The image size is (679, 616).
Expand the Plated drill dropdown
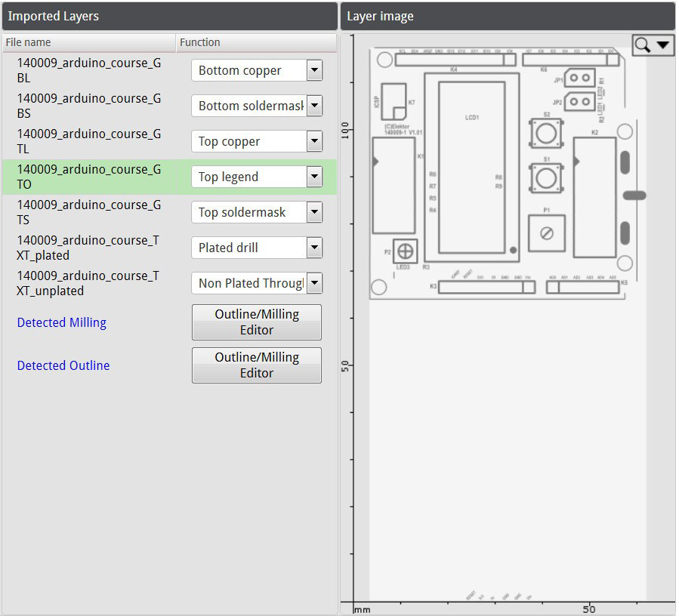coord(314,247)
